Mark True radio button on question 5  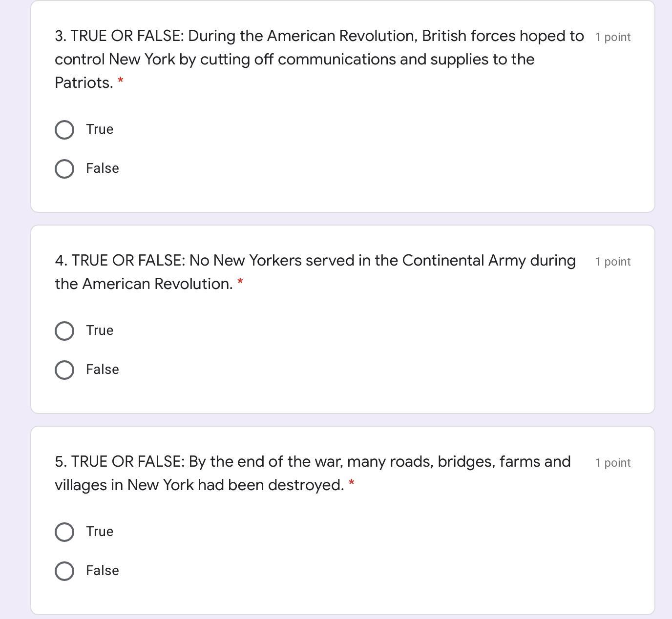click(x=64, y=532)
